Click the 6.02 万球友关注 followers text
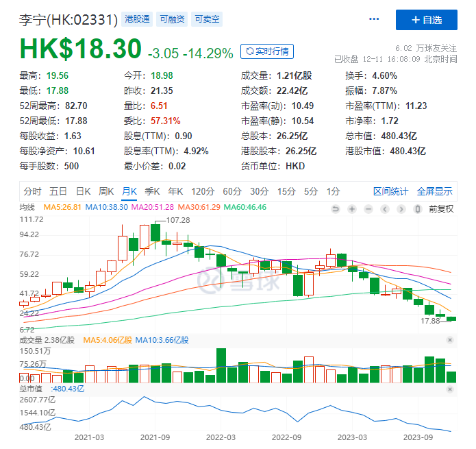The width and height of the screenshot is (476, 449). pos(426,48)
